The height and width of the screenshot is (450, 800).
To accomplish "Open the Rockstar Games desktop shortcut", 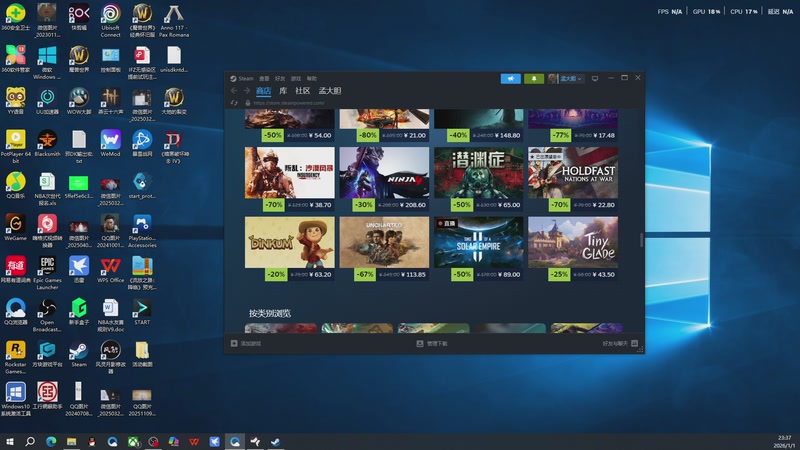I will click(16, 357).
